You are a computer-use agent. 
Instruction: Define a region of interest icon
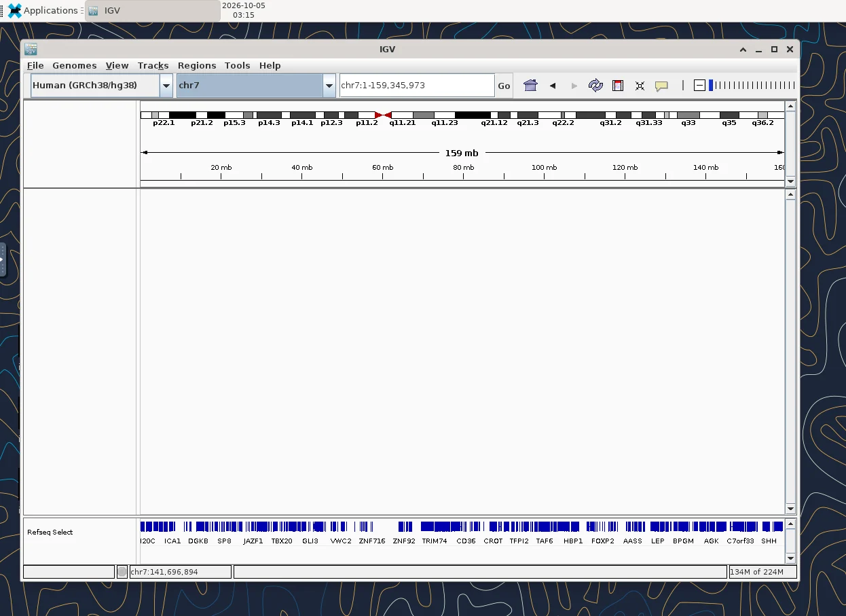[x=618, y=86]
